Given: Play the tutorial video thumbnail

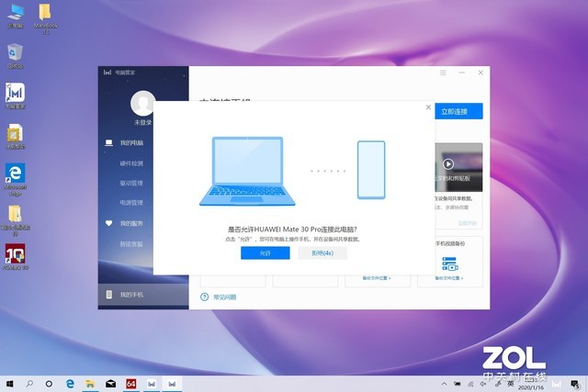Looking at the screenshot, I should [x=448, y=164].
